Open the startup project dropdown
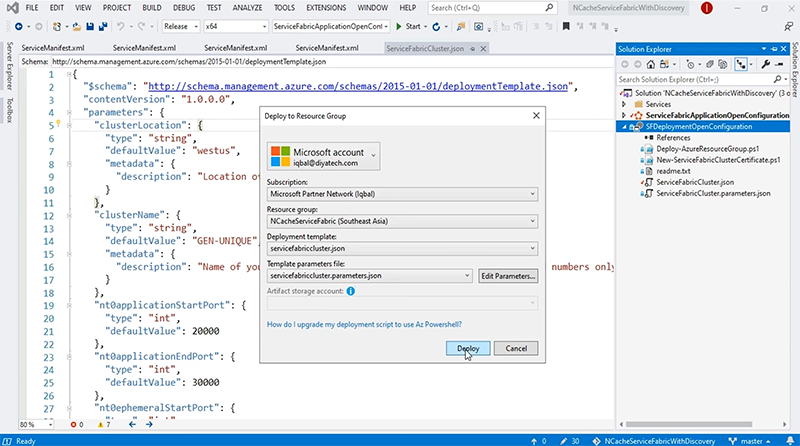Viewport: 800px width, 446px height. 331,27
